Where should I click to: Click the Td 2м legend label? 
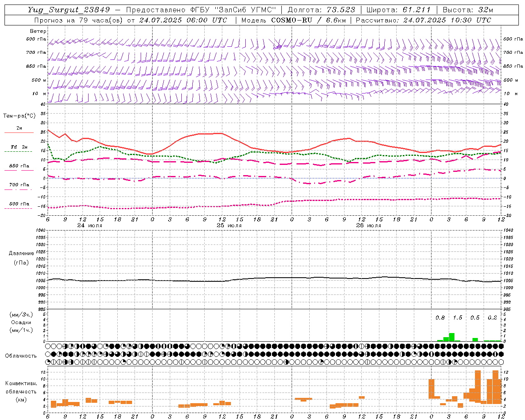(x=19, y=147)
